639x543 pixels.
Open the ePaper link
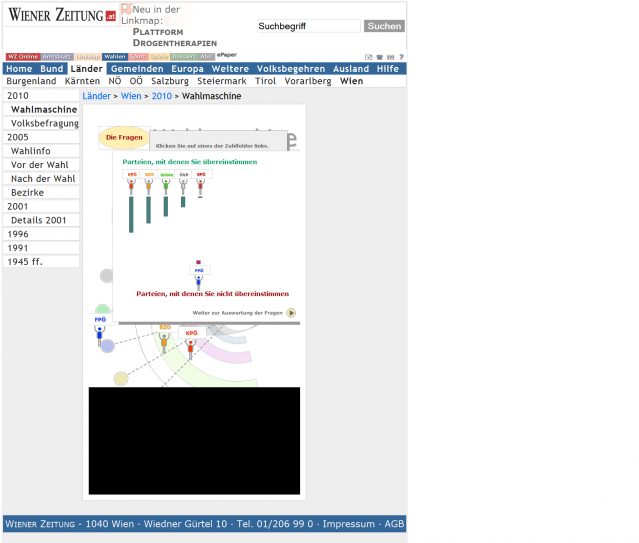[227, 55]
